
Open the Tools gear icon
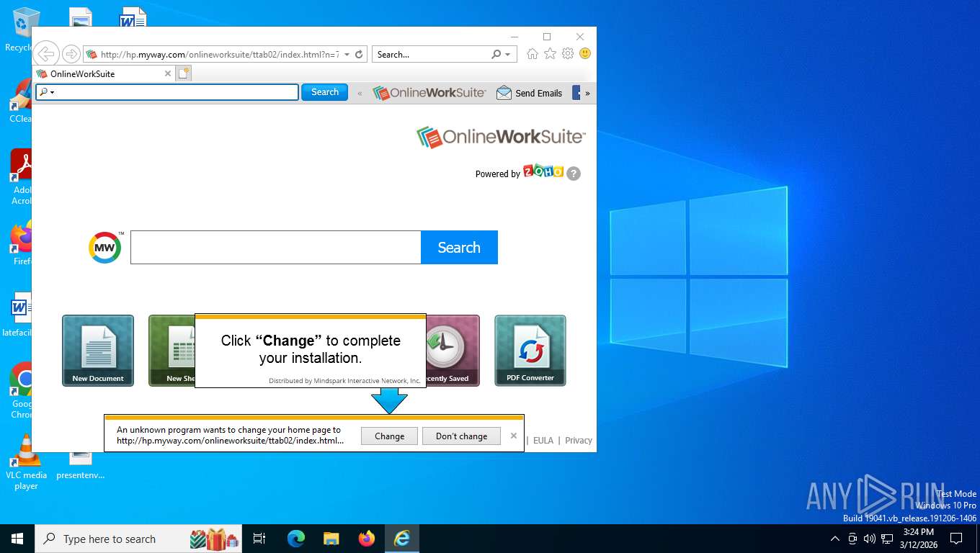pos(568,54)
